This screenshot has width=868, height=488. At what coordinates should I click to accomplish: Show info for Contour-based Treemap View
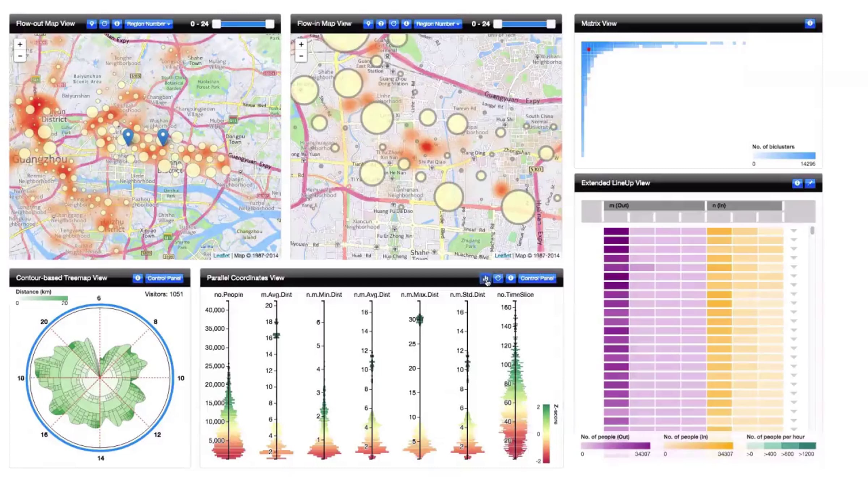click(x=137, y=278)
